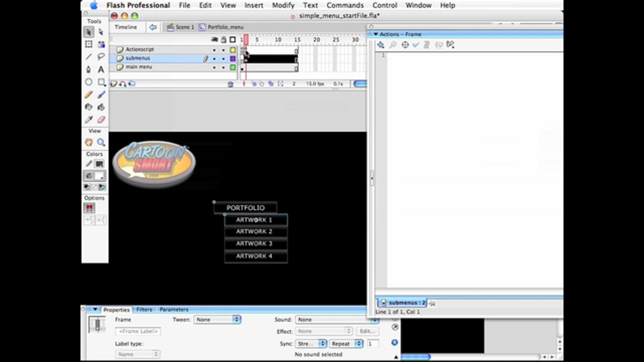Screen dimensions: 644x362
Task: Open the Tween dropdown
Action: coord(217,320)
